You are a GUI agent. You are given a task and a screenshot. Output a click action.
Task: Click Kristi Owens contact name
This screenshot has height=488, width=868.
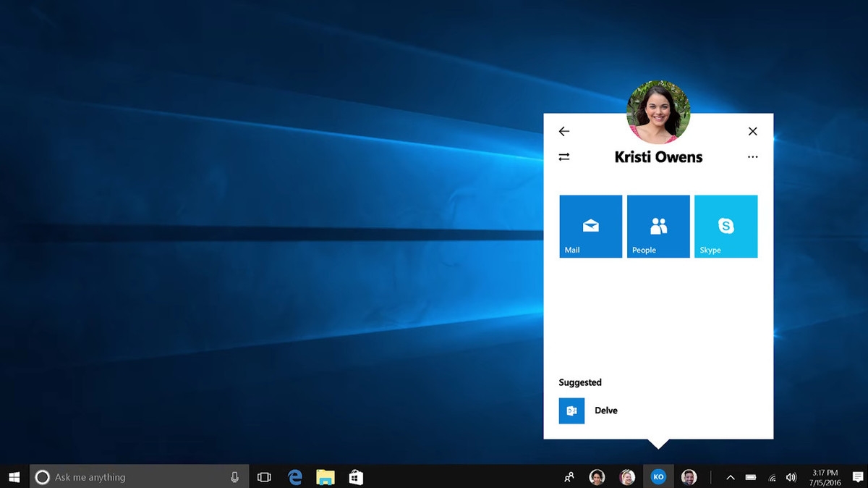pyautogui.click(x=658, y=156)
